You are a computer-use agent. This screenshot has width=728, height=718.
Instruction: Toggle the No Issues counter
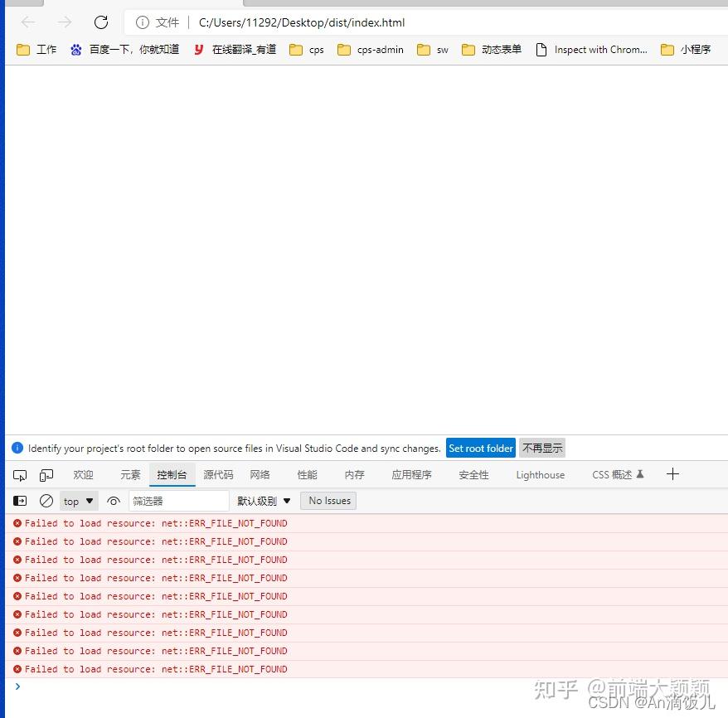(328, 500)
